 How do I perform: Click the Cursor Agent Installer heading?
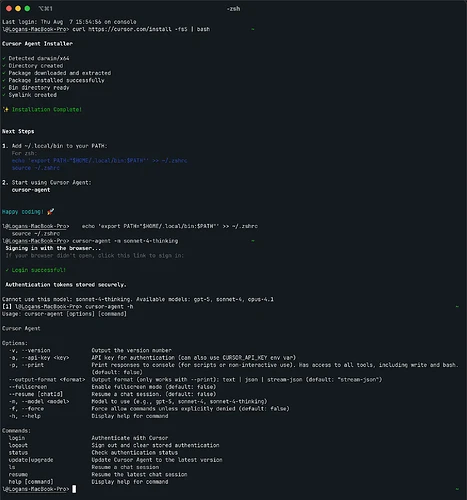click(x=37, y=44)
